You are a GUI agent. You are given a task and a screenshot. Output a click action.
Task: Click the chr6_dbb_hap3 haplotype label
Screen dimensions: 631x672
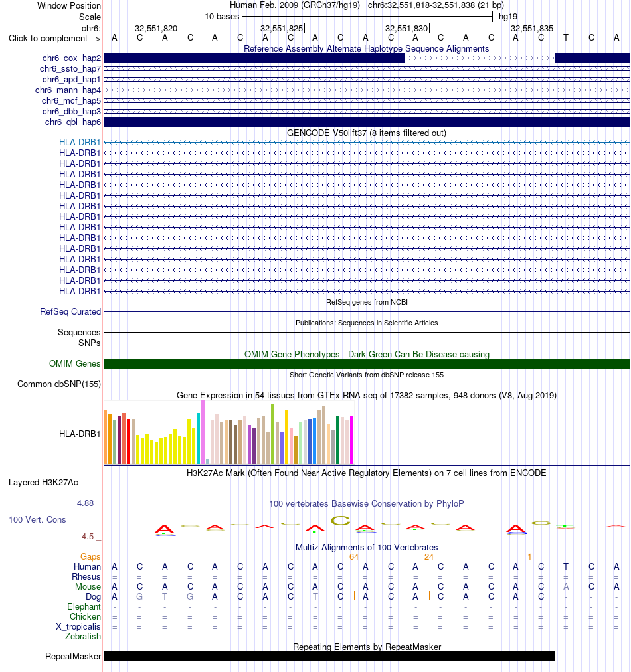click(72, 112)
